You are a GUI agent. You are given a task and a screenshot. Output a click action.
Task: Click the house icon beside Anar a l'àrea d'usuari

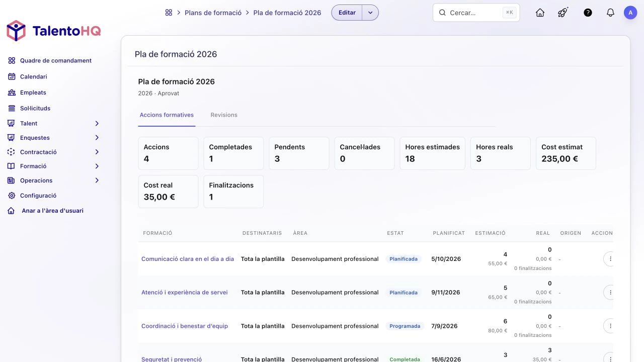12,211
